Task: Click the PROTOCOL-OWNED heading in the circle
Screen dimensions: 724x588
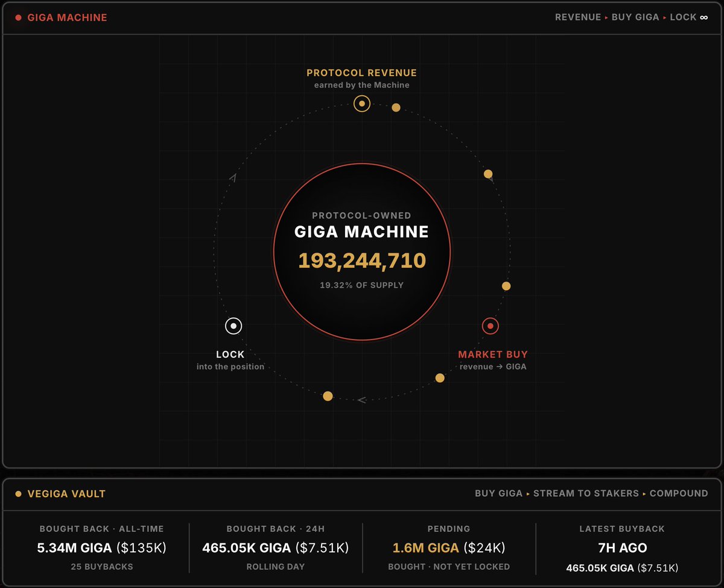Action: coord(362,215)
